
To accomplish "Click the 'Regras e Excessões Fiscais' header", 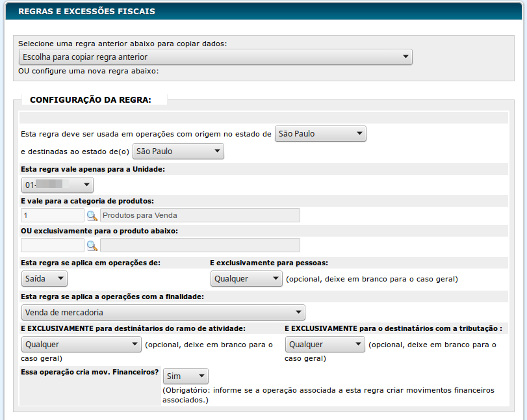I will (x=86, y=12).
